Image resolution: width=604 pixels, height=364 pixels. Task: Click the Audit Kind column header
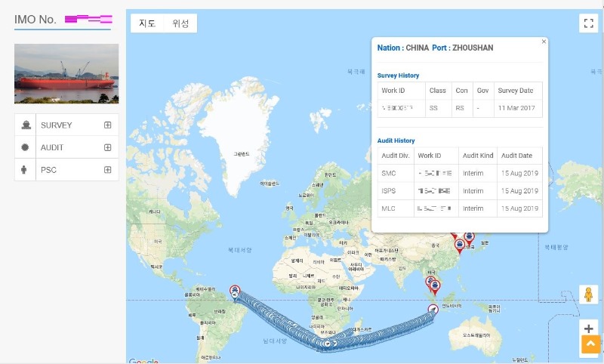(x=478, y=156)
